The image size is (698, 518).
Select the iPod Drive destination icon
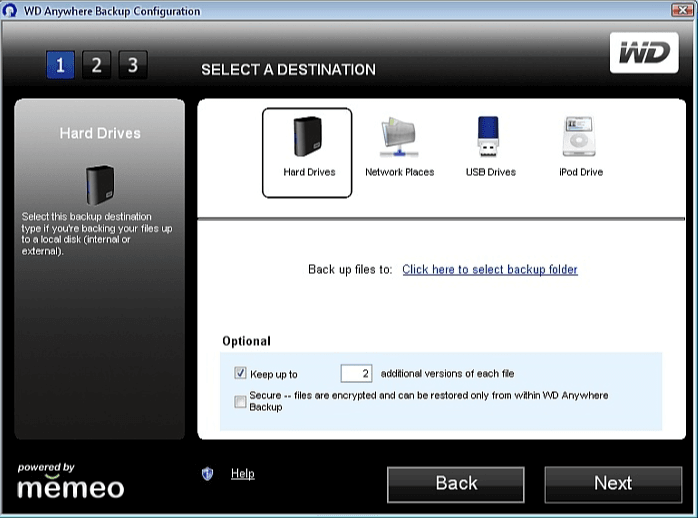[x=580, y=138]
